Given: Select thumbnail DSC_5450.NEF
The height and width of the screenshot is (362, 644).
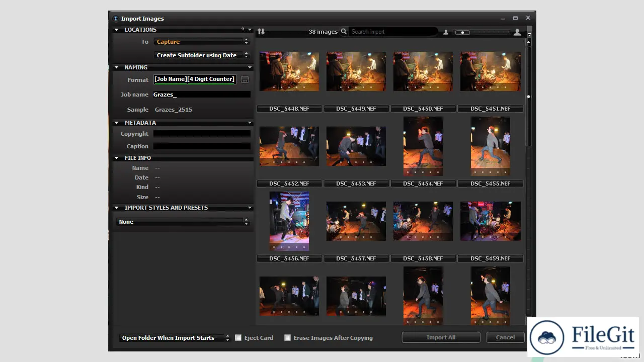Looking at the screenshot, I should (423, 71).
